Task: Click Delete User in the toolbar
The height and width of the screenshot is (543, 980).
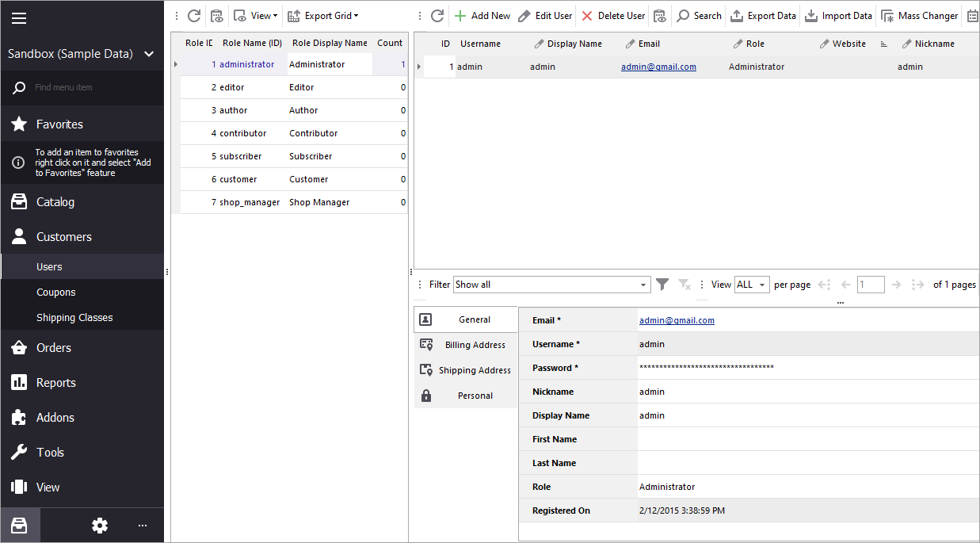Action: (612, 16)
